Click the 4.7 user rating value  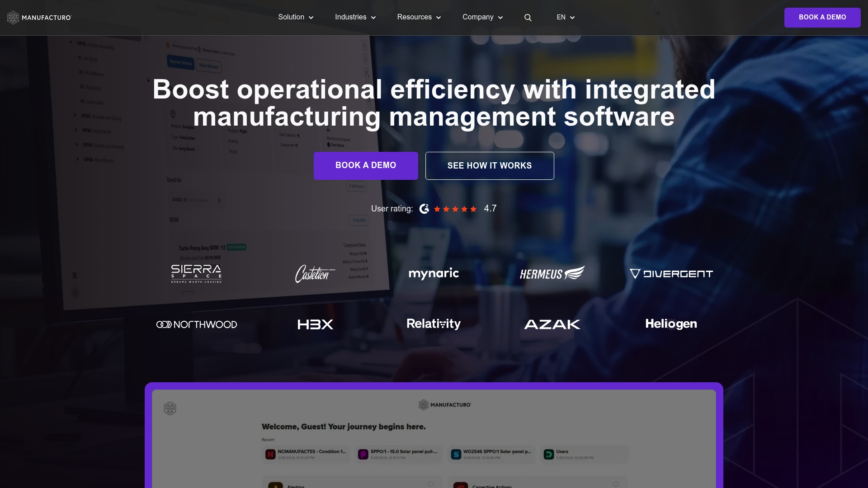coord(490,209)
